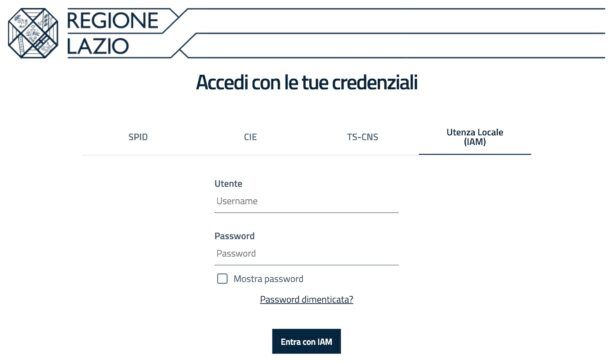Click the REGIONE word in the header logo

113,20
